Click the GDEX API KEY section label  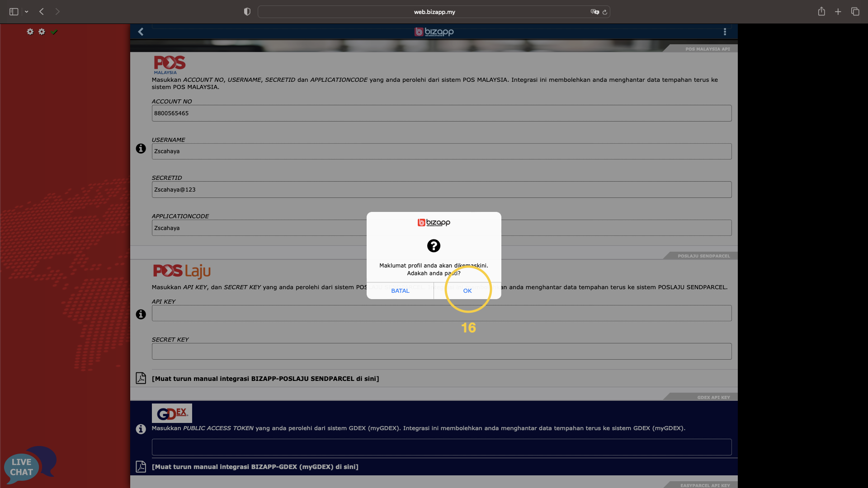coord(713,397)
